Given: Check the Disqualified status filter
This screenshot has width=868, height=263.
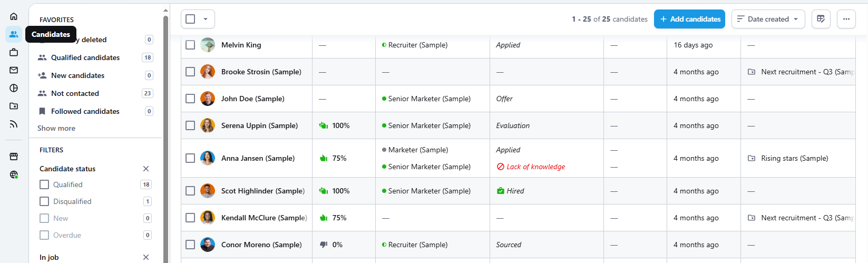Looking at the screenshot, I should pyautogui.click(x=44, y=201).
